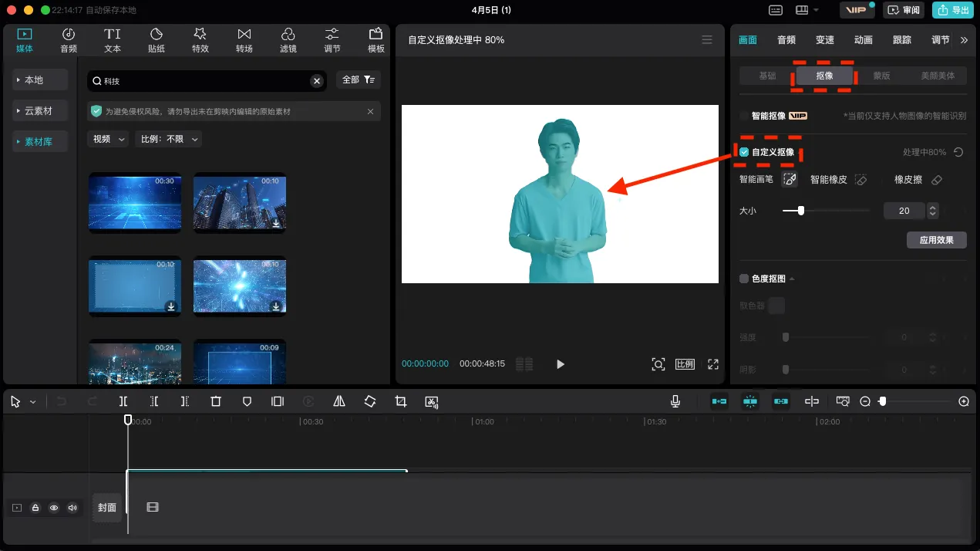
Task: Open the 视频 type dropdown
Action: pyautogui.click(x=108, y=139)
